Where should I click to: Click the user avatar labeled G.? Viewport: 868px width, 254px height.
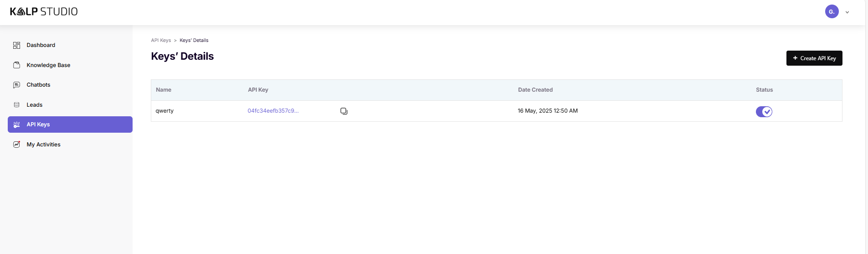point(832,12)
